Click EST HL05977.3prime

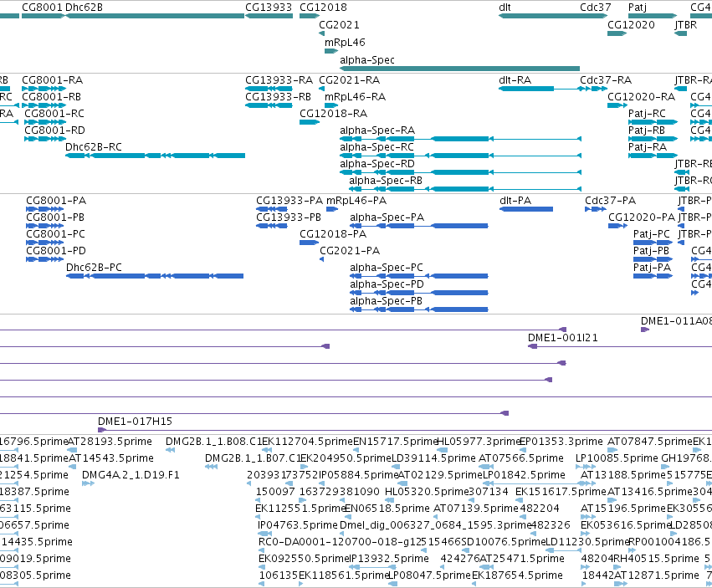(x=479, y=442)
